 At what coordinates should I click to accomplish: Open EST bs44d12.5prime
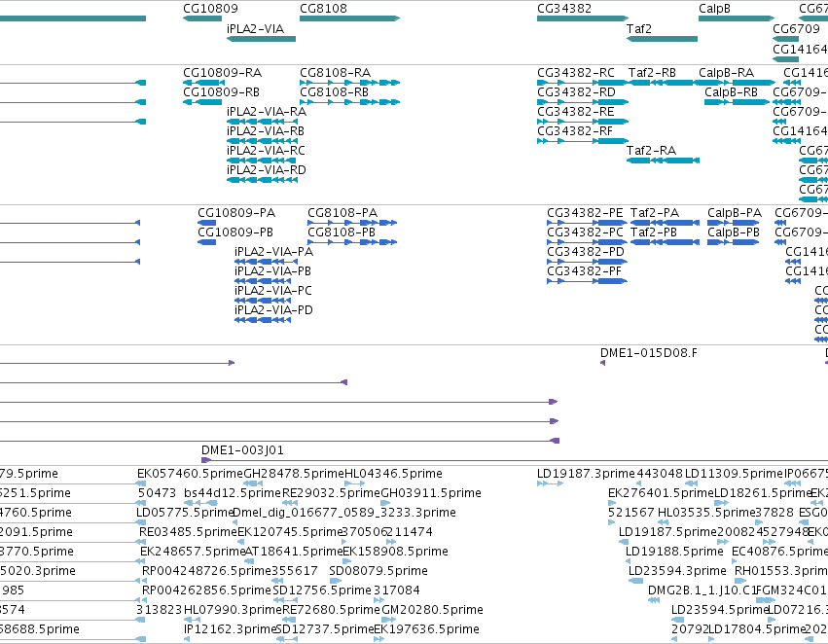coord(233,493)
